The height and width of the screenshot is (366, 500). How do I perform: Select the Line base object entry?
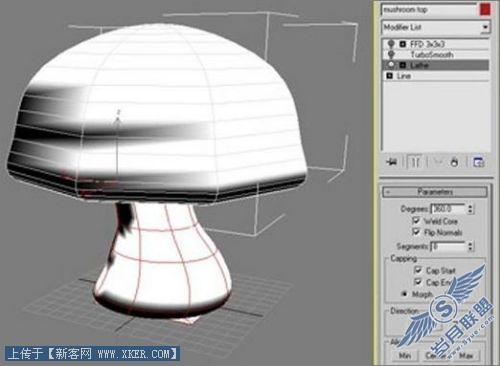point(437,76)
